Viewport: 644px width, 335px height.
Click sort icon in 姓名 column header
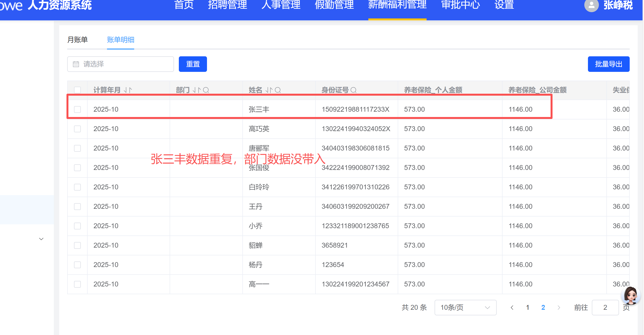click(269, 90)
